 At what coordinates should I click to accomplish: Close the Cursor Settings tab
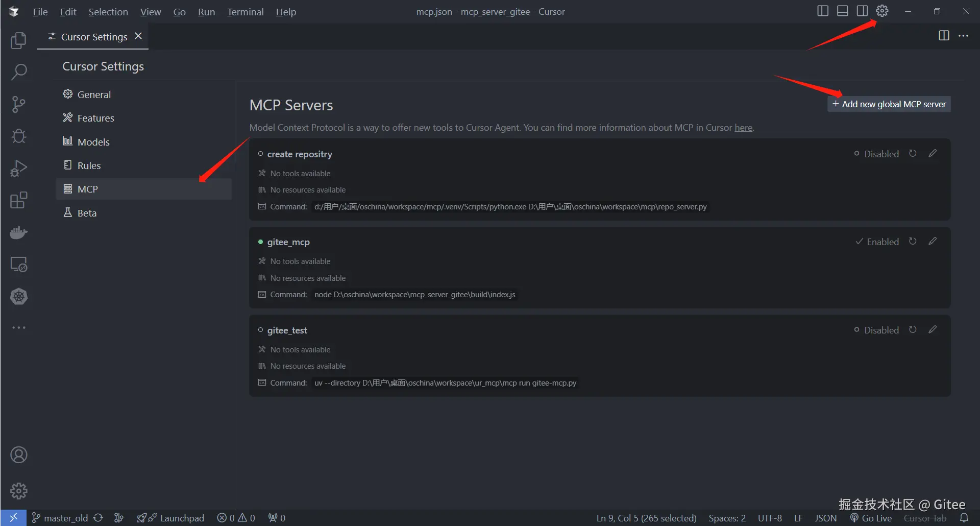coord(138,36)
